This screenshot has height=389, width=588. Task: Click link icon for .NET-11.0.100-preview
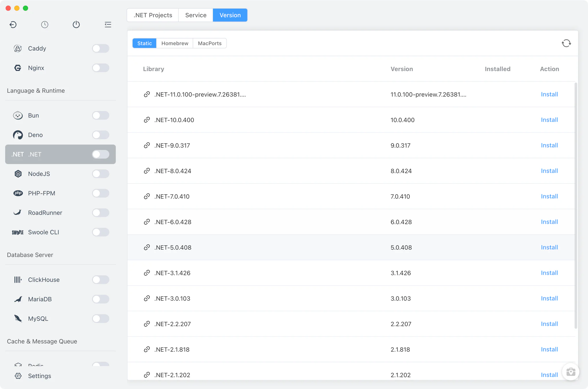[147, 94]
